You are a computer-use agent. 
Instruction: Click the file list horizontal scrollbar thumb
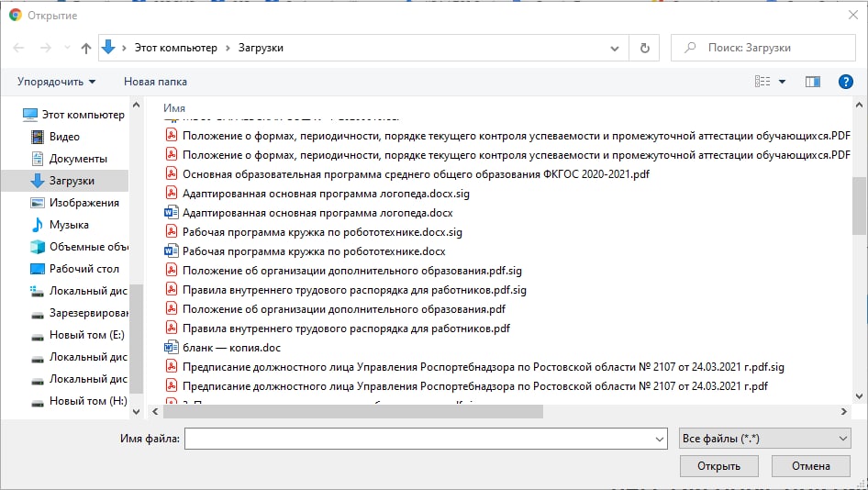(x=352, y=411)
